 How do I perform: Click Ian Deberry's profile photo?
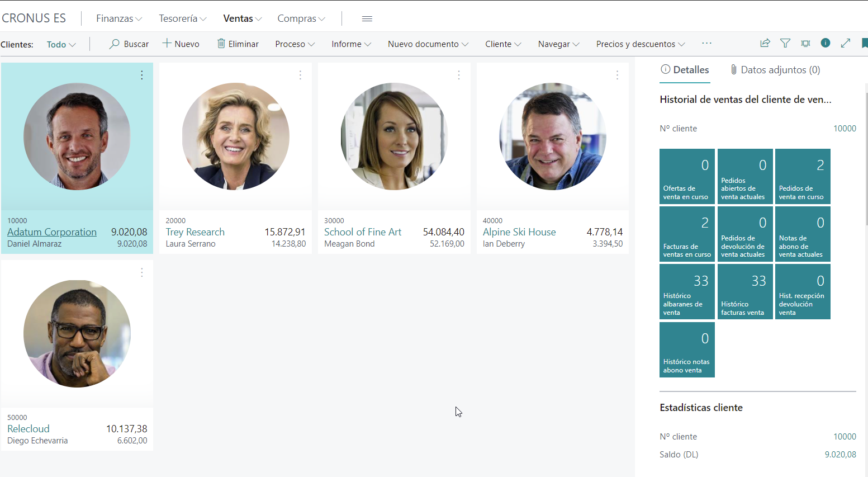pos(553,136)
